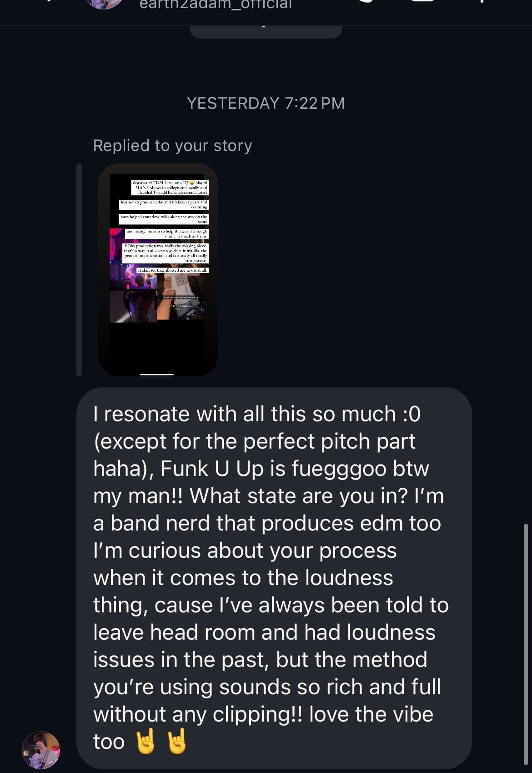Tap the "YESTERDAY 7:22 PM" timestamp
This screenshot has height=773, width=532.
[266, 103]
